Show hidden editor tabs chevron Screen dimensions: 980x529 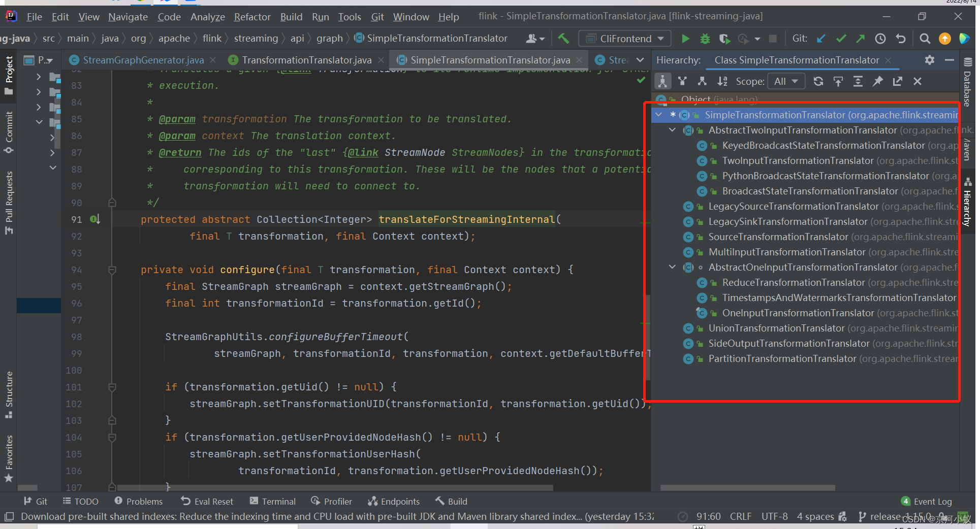pos(640,60)
